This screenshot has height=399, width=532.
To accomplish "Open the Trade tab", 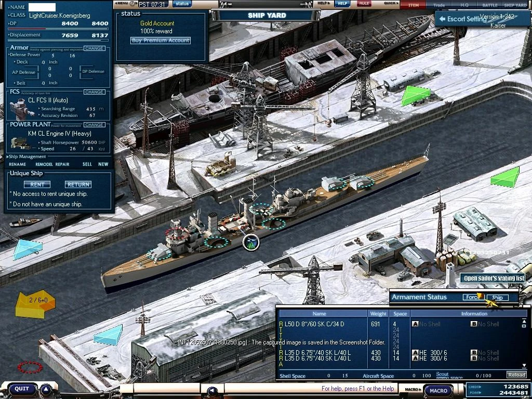I will coord(440,5).
